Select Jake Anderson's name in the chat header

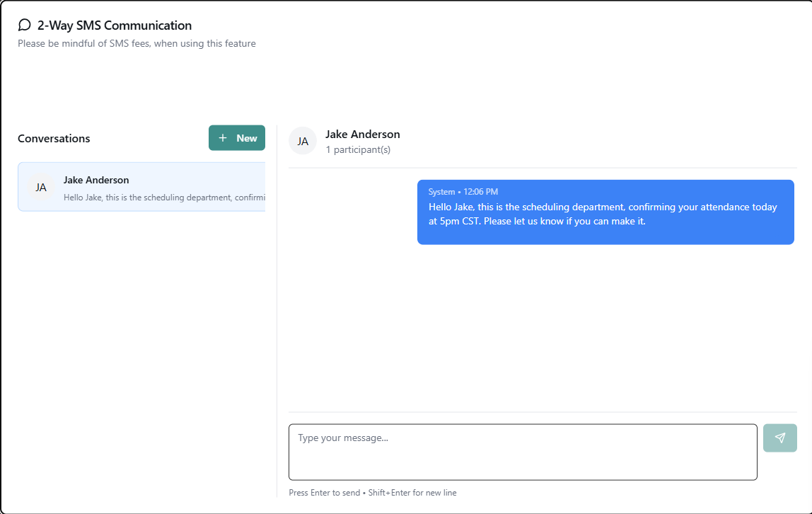tap(363, 135)
